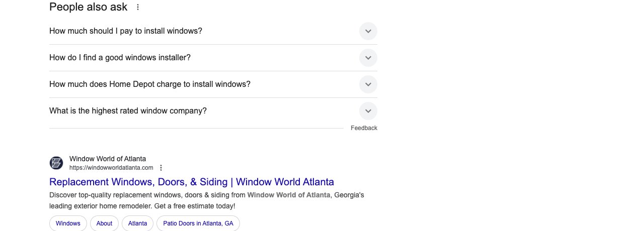The width and height of the screenshot is (644, 231).
Task: Click question How much should I pay to install windows
Action: pos(126,31)
